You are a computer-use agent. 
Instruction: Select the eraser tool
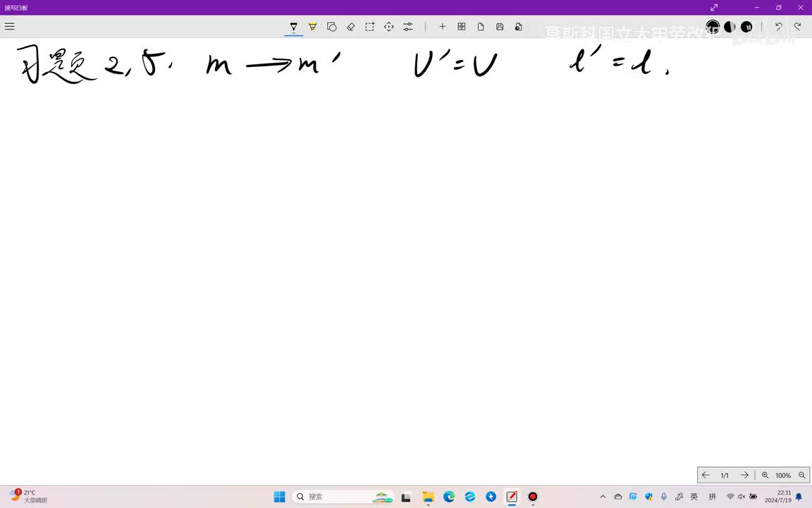coord(350,26)
